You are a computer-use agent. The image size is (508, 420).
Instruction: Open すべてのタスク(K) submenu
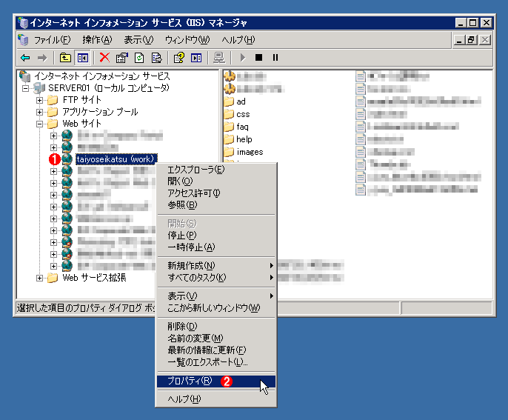click(x=216, y=278)
